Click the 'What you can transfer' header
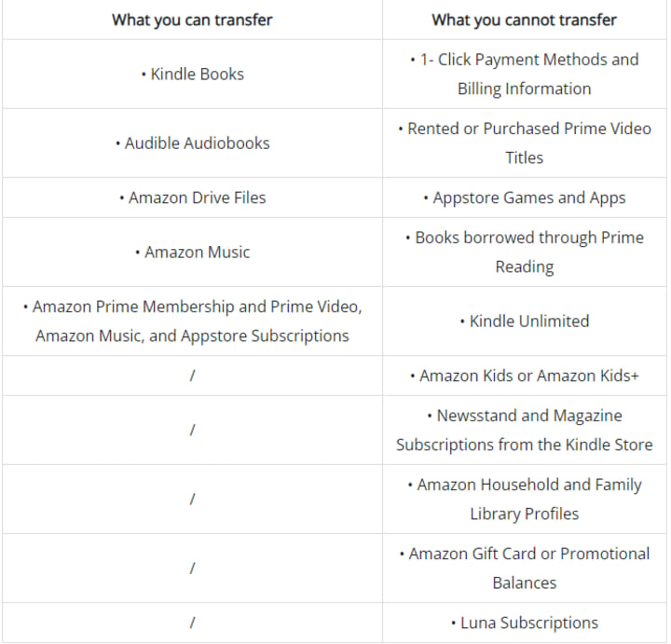Image resolution: width=671 pixels, height=644 pixels. (x=192, y=20)
